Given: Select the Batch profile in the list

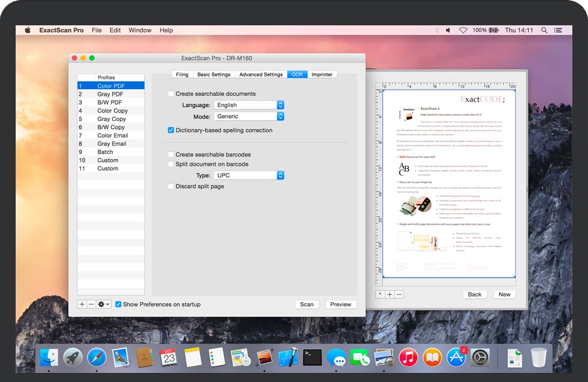Looking at the screenshot, I should pos(105,152).
